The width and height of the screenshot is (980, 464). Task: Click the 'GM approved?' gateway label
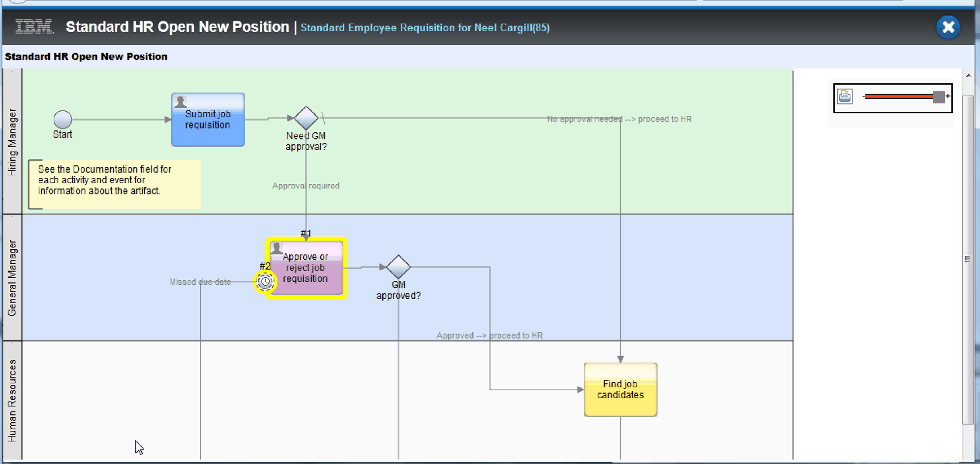click(x=398, y=290)
